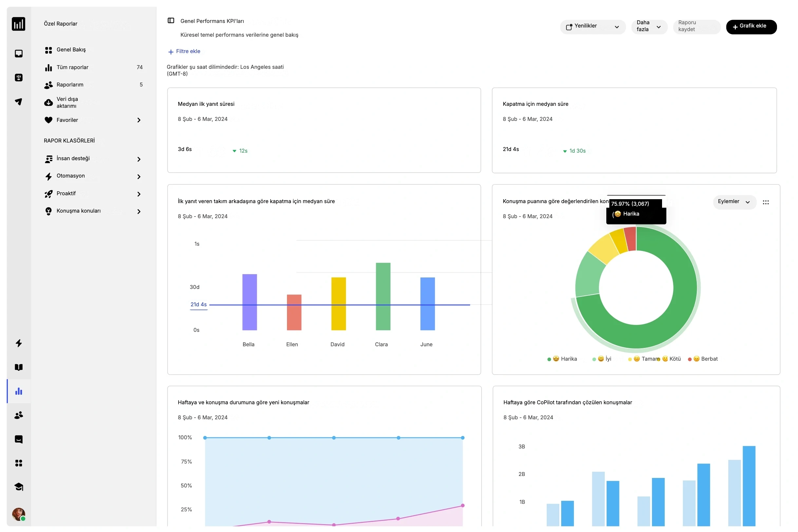798x532 pixels.
Task: Toggle İyi legend entry in donut chart
Action: click(x=601, y=359)
